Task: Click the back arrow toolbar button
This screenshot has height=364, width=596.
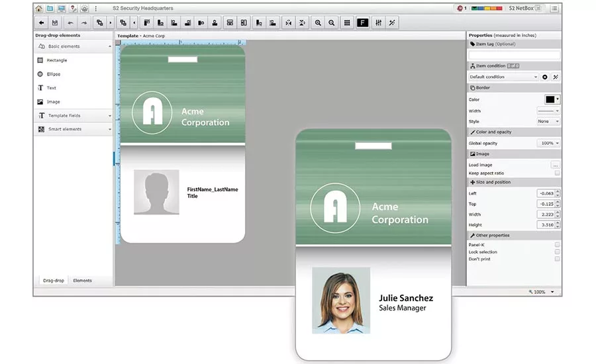Action: (x=42, y=23)
